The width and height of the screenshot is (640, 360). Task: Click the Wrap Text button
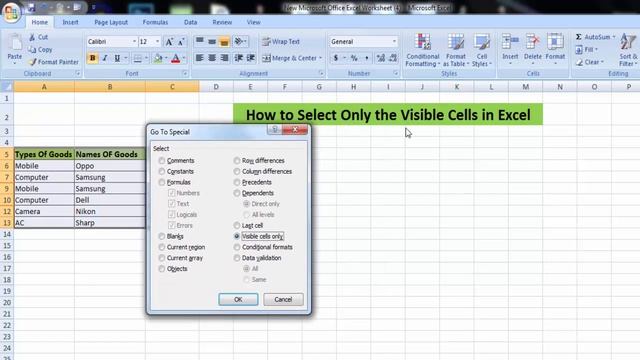281,42
